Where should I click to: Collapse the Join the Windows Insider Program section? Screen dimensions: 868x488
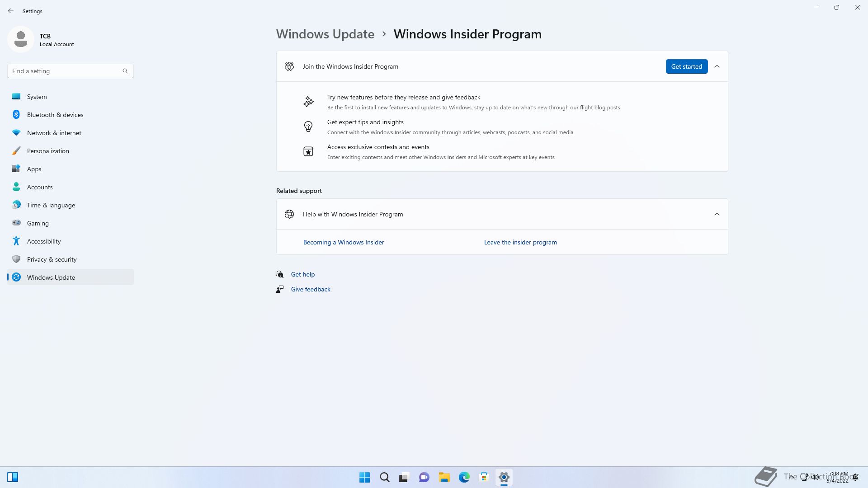click(717, 66)
